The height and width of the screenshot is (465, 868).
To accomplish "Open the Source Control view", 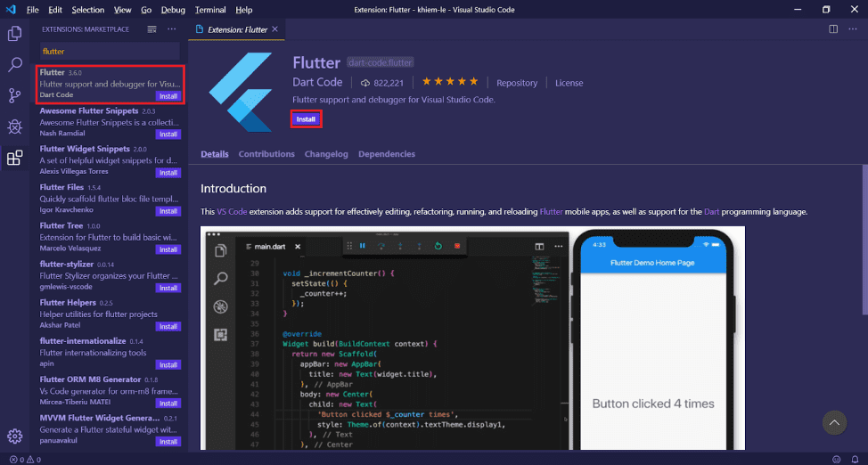I will (x=14, y=96).
